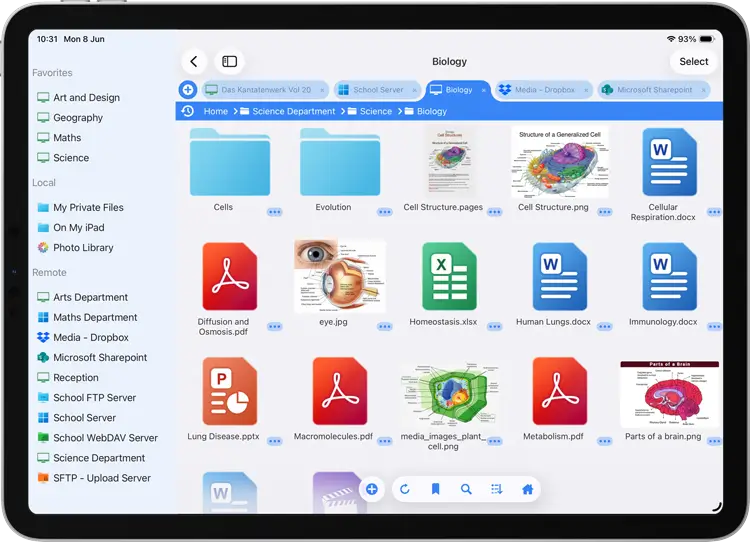Open more options for Lung Disease.pptx
Image resolution: width=750 pixels, height=542 pixels.
(x=275, y=441)
